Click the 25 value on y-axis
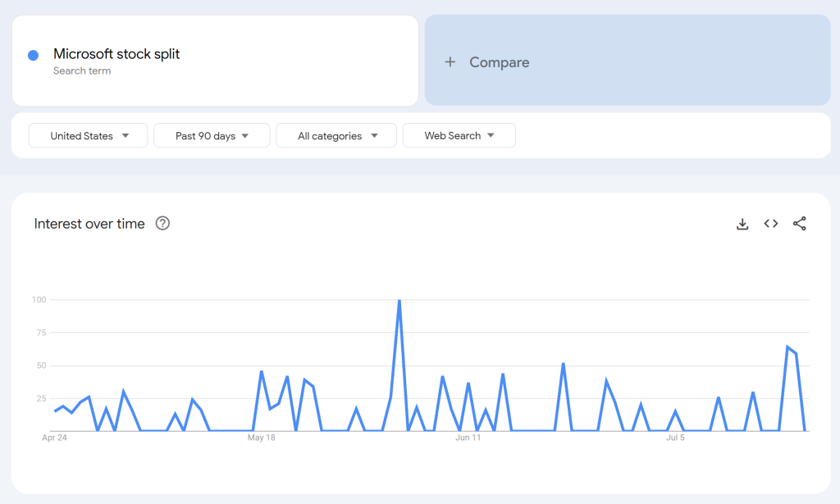The image size is (840, 504). click(x=41, y=398)
